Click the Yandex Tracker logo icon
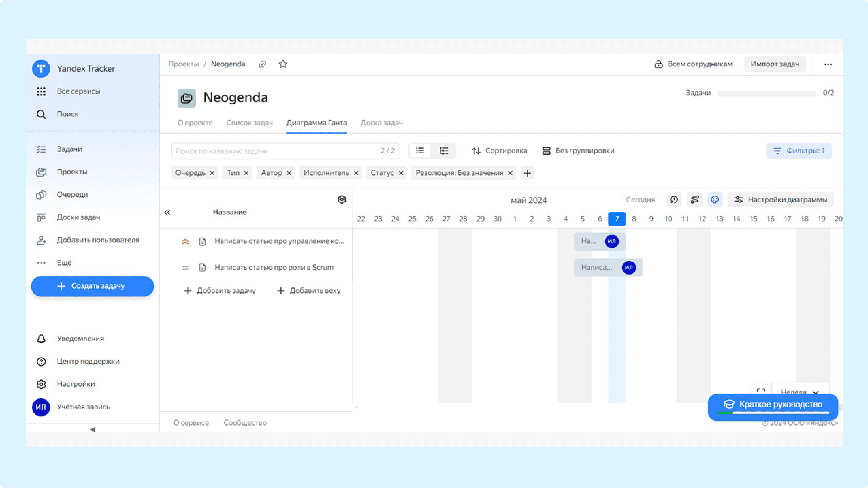 (41, 69)
